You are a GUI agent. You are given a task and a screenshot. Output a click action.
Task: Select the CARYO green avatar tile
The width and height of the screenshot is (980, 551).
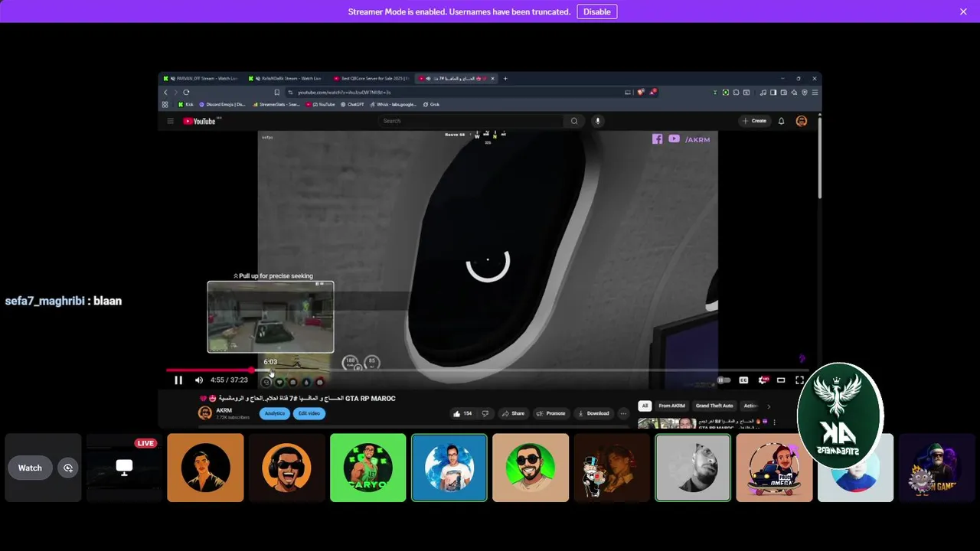(x=367, y=468)
